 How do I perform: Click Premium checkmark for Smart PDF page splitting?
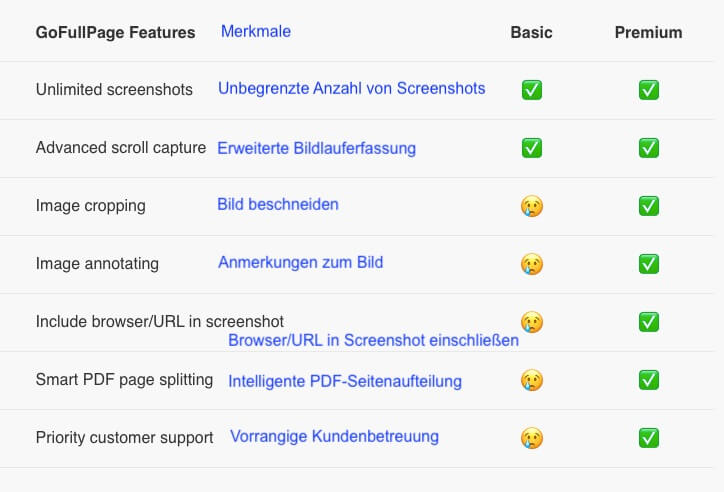(649, 380)
